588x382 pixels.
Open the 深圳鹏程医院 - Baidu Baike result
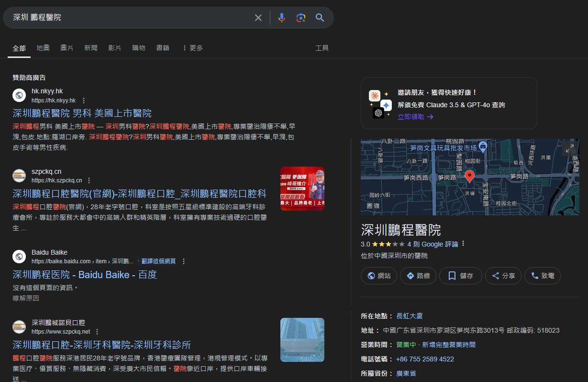pos(85,275)
